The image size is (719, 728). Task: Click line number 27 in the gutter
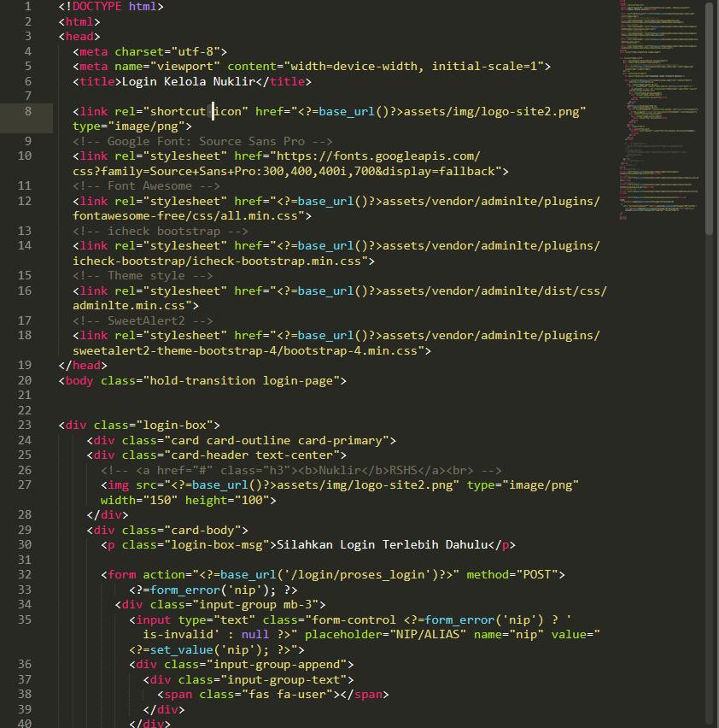click(25, 484)
